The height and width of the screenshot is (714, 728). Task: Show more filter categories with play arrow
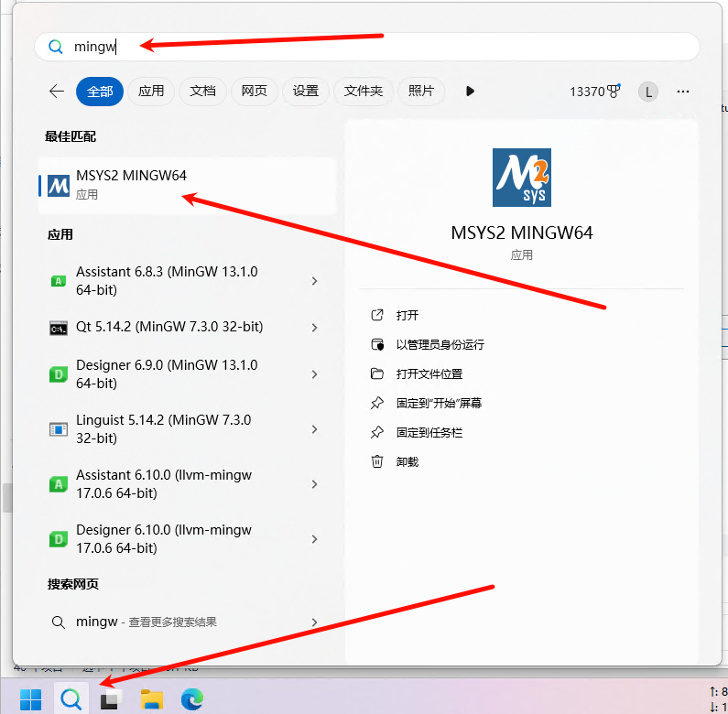470,91
